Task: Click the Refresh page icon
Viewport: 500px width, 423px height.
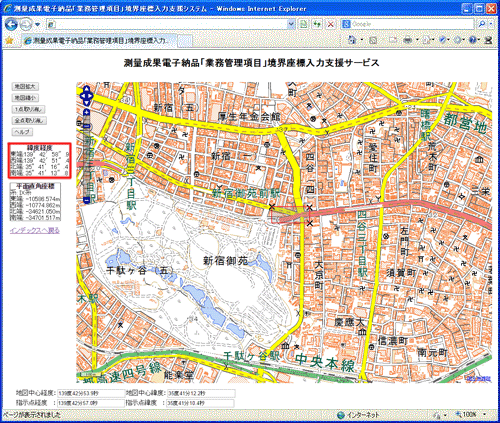Action: click(317, 24)
